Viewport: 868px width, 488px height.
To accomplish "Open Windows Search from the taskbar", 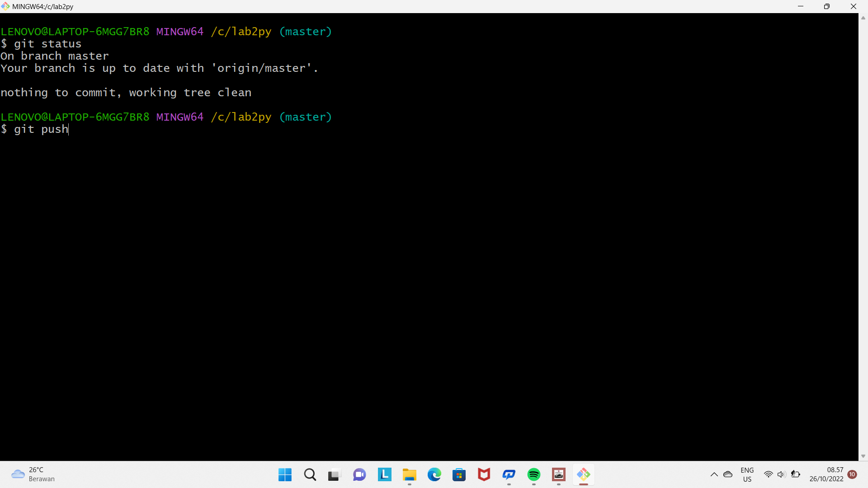I will [x=310, y=474].
